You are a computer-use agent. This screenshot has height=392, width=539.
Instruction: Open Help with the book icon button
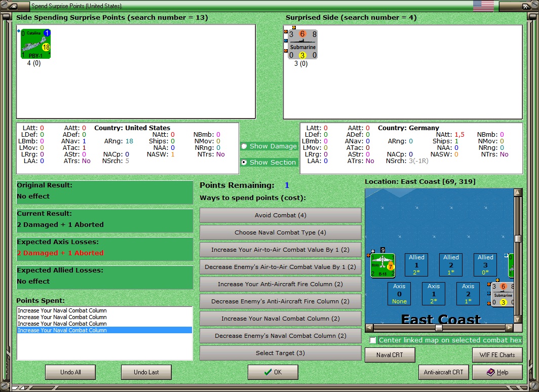[497, 372]
